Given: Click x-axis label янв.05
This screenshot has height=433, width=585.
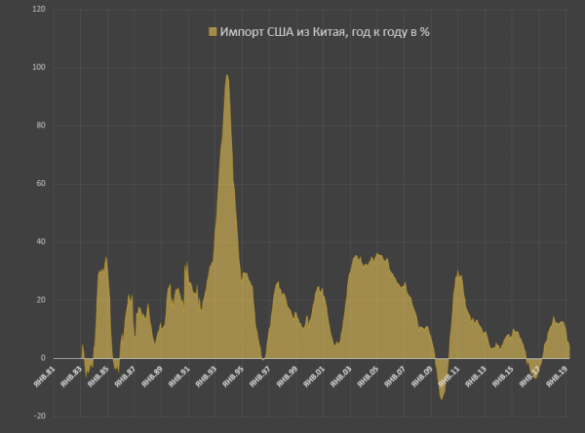Looking at the screenshot, I should (x=368, y=377).
